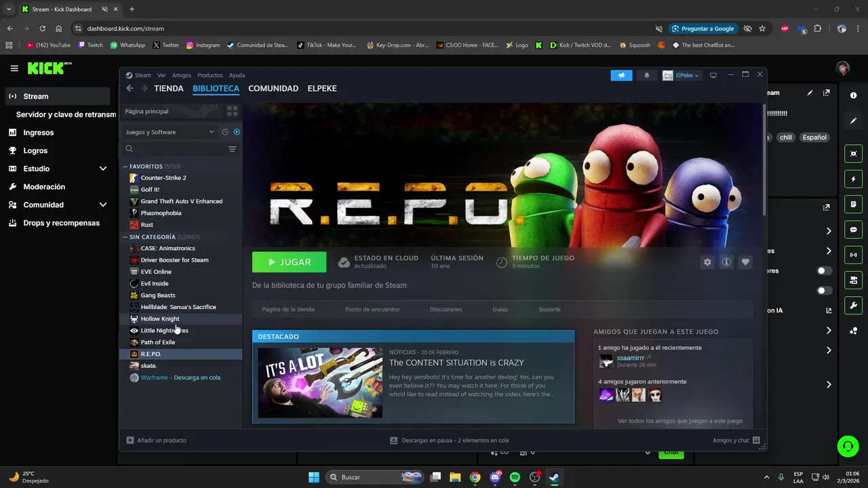Toggle the upper Kick dashboard switch
Image resolution: width=868 pixels, height=488 pixels.
(824, 270)
